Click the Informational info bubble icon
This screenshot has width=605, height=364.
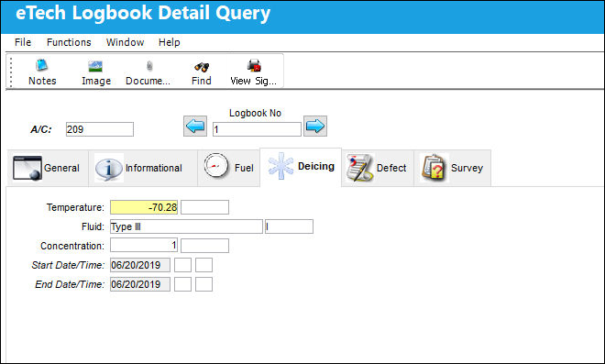[x=108, y=169]
